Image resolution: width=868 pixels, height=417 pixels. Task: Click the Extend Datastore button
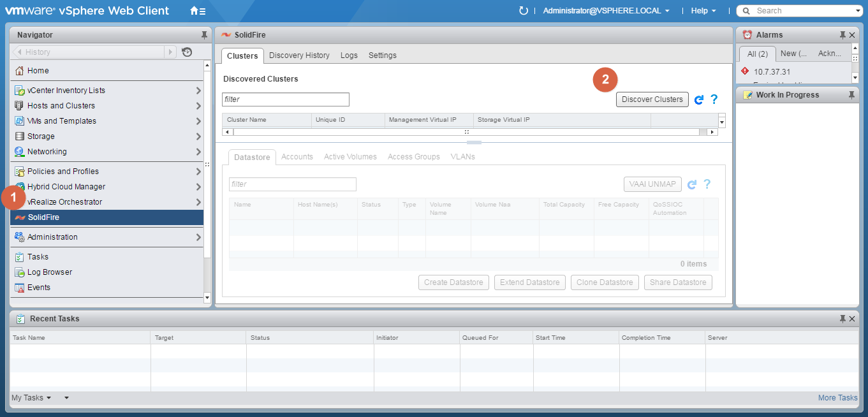530,282
